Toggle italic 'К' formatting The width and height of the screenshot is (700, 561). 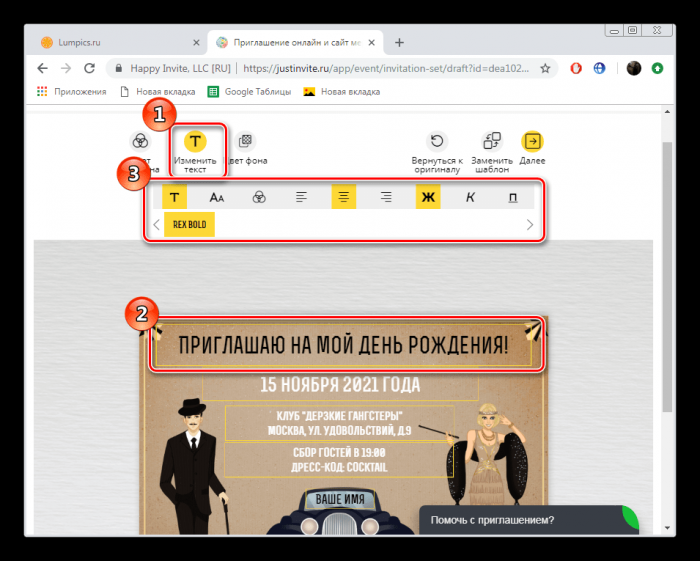[x=470, y=197]
